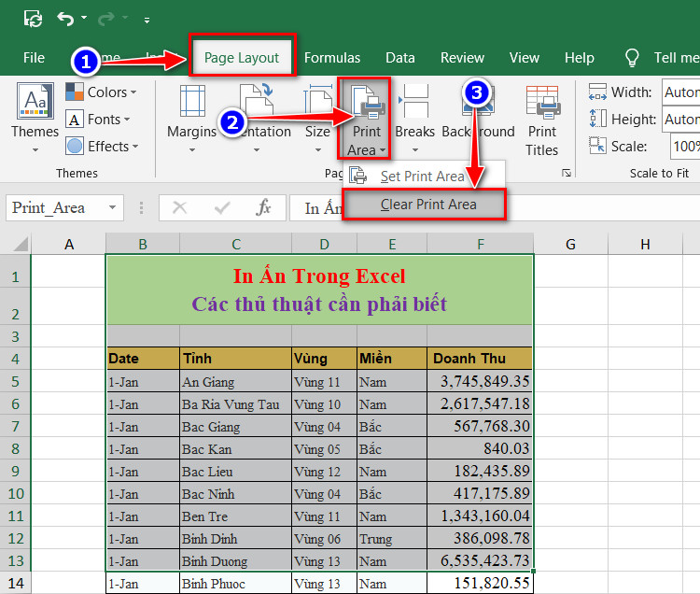Open the Themes gallery button

tap(35, 117)
